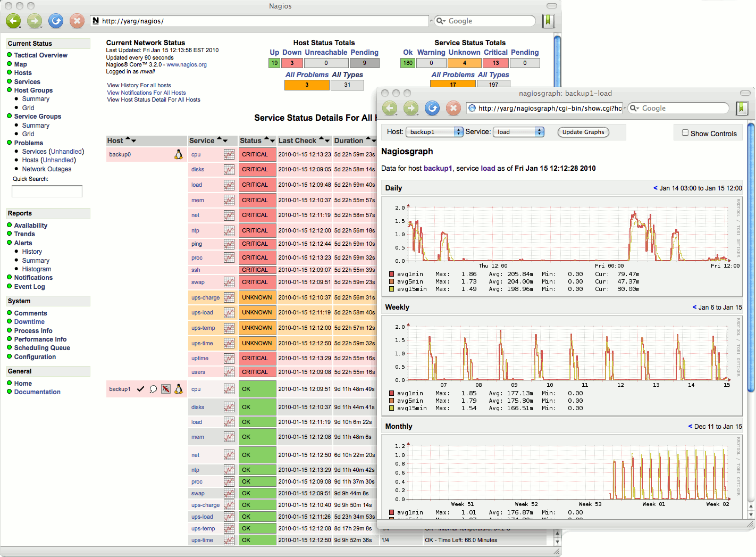756x557 pixels.
Task: Open the Host dropdown showing backup1
Action: coord(434,132)
